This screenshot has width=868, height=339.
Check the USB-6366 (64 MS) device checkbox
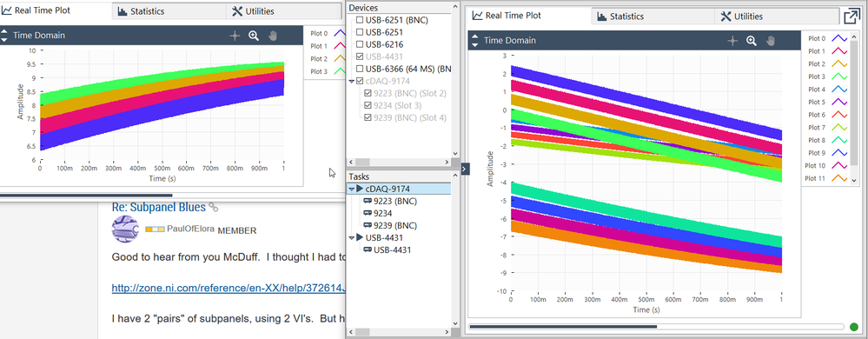[x=360, y=69]
